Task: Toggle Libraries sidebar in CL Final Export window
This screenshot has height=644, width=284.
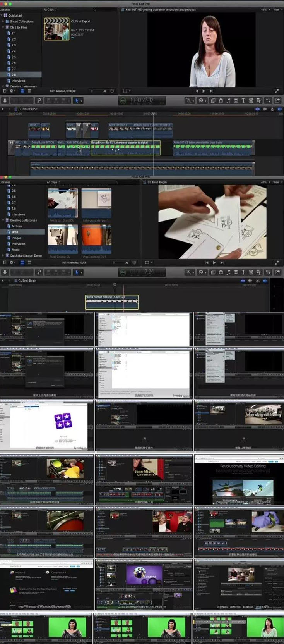Action: tap(5, 91)
